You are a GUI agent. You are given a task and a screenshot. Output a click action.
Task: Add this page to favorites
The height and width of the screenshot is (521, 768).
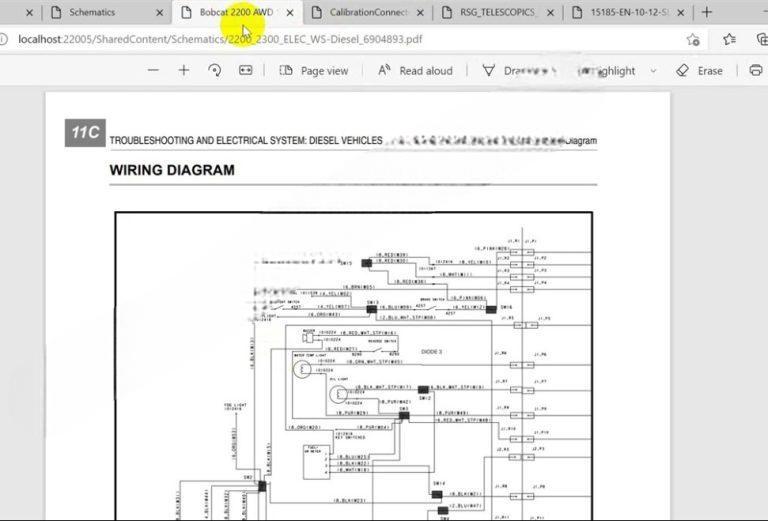click(x=693, y=40)
